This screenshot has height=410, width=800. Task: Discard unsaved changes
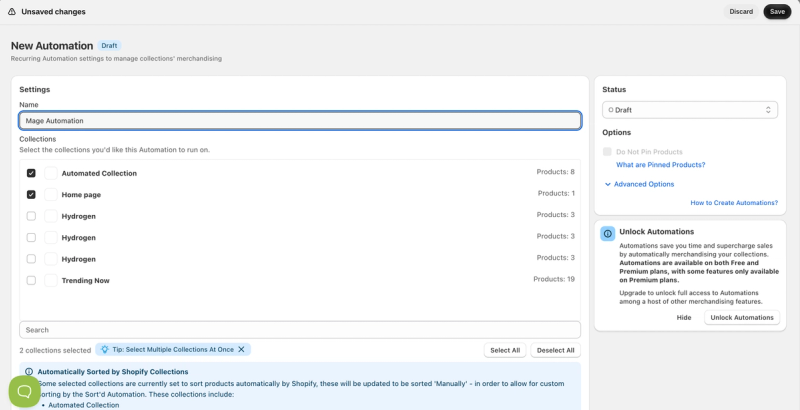click(x=741, y=12)
